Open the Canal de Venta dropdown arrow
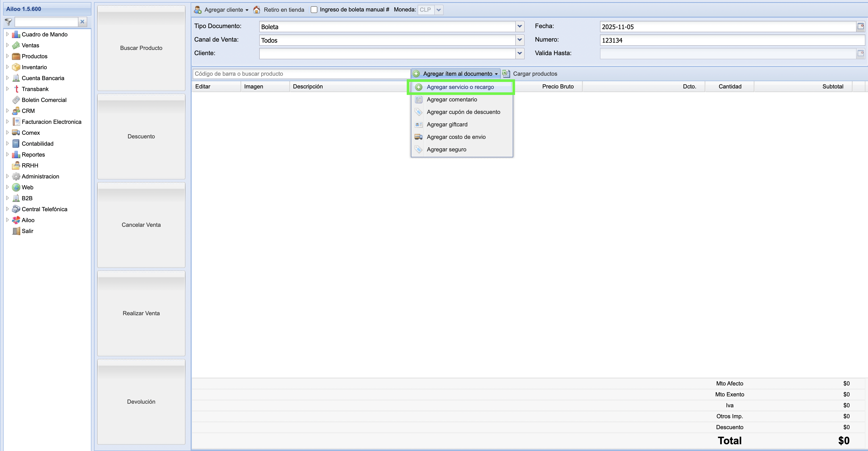 pos(520,40)
